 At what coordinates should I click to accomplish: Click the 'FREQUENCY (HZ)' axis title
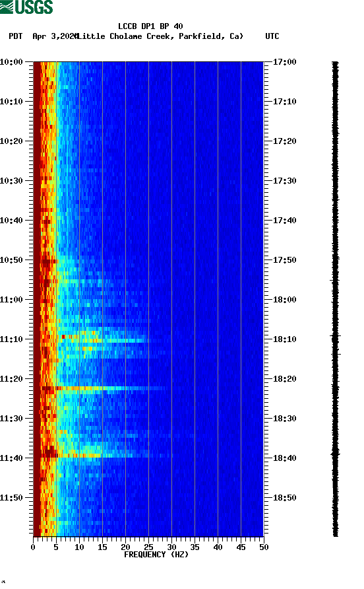click(156, 555)
